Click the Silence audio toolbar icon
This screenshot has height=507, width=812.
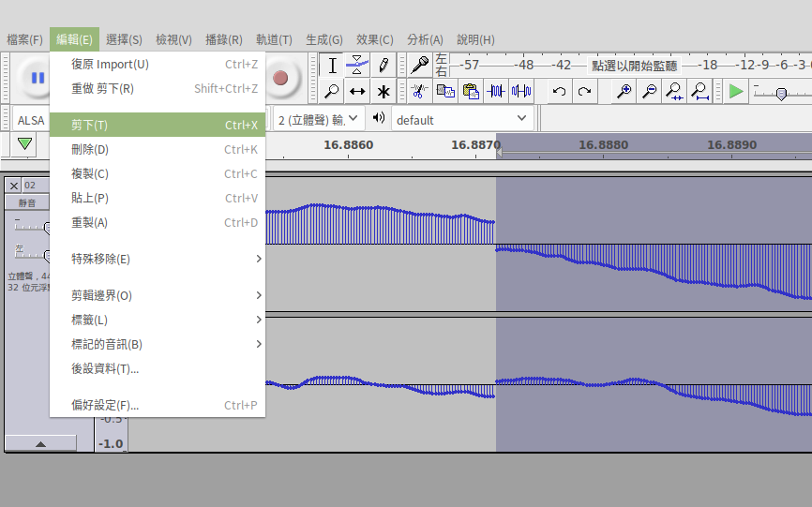point(521,92)
